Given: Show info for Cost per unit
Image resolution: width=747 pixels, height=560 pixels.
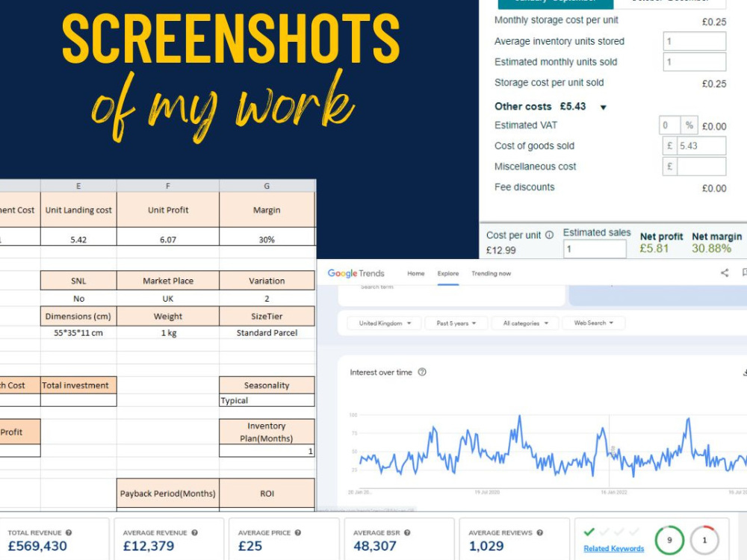Looking at the screenshot, I should (549, 234).
